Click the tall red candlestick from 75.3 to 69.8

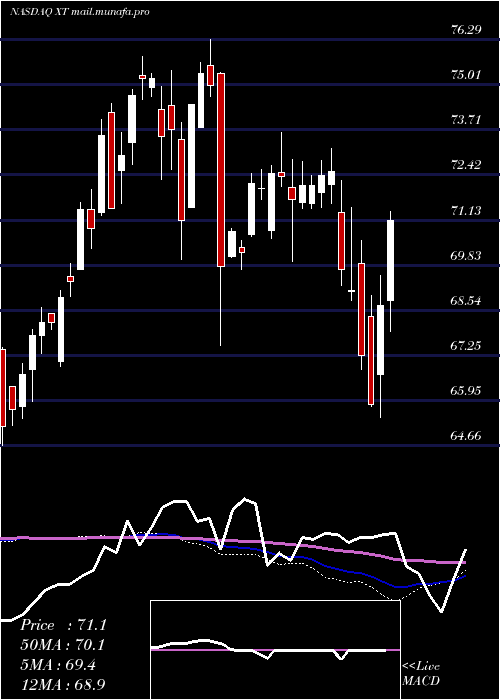click(x=221, y=170)
